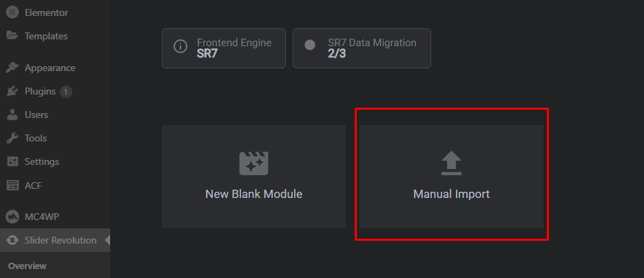Click the plugins update count badge
Viewport: 644px width, 278px height.
66,91
